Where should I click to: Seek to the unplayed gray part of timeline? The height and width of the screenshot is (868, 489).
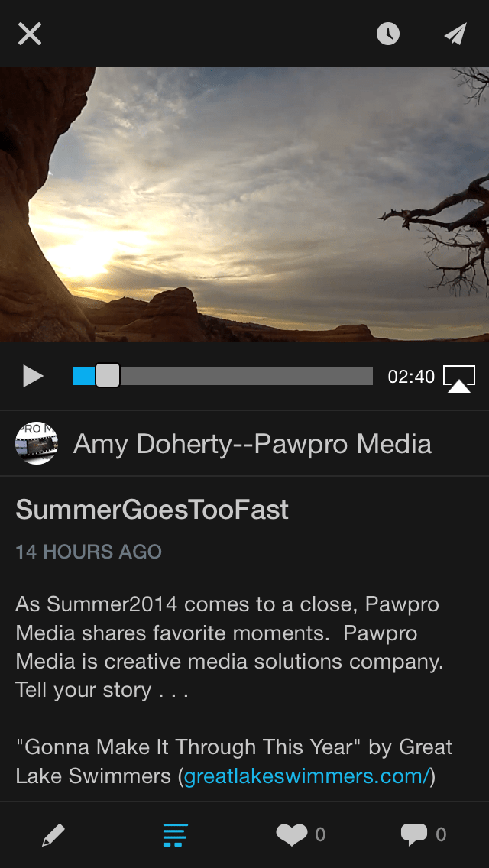click(x=244, y=376)
